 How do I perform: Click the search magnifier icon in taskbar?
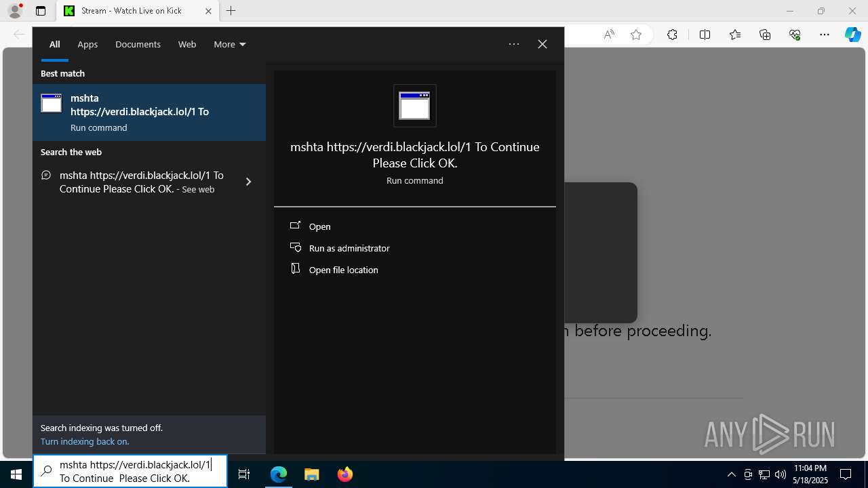click(46, 472)
